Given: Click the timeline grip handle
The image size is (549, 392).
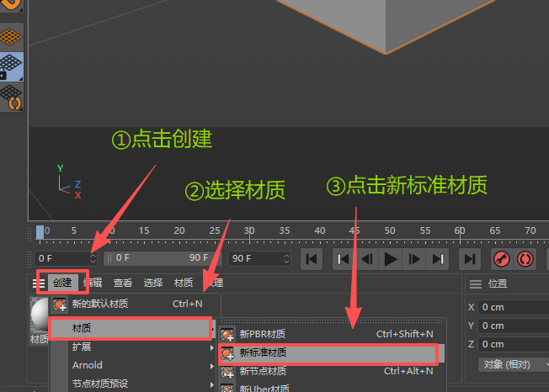Looking at the screenshot, I should (29, 235).
